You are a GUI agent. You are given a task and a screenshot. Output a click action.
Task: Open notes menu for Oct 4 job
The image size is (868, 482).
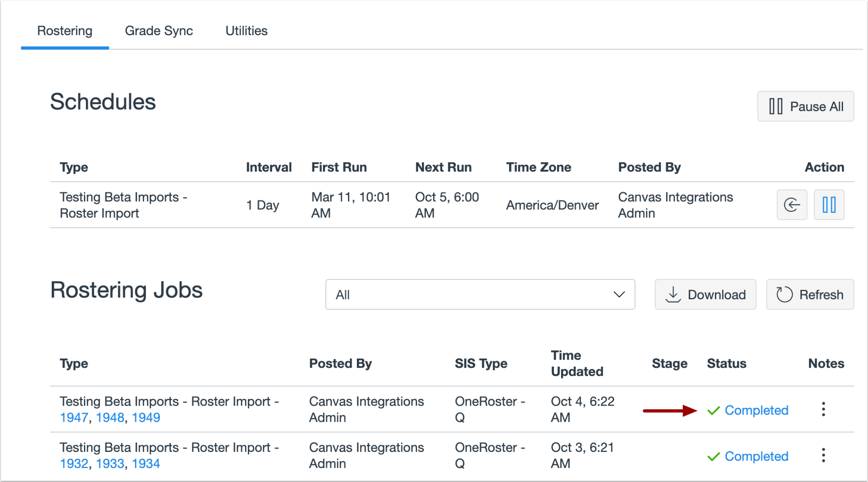point(823,410)
